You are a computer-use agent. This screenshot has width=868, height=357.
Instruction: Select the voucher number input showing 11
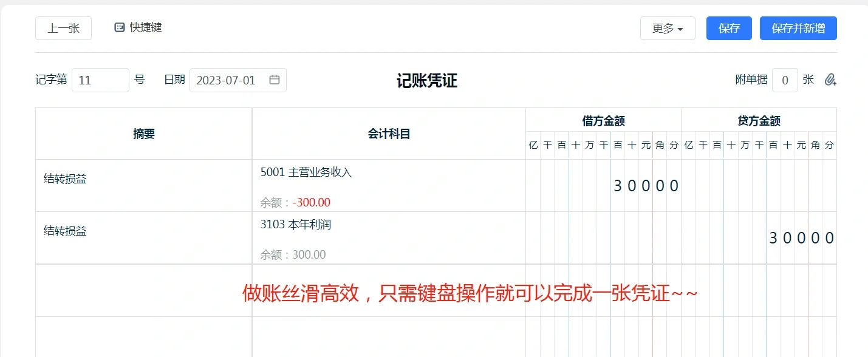tap(100, 80)
